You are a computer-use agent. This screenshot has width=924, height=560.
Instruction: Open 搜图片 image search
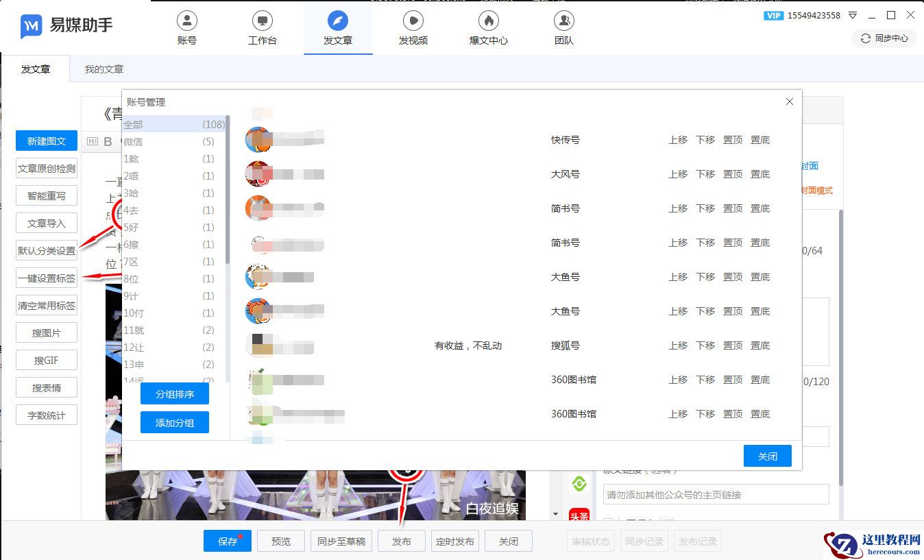[47, 333]
